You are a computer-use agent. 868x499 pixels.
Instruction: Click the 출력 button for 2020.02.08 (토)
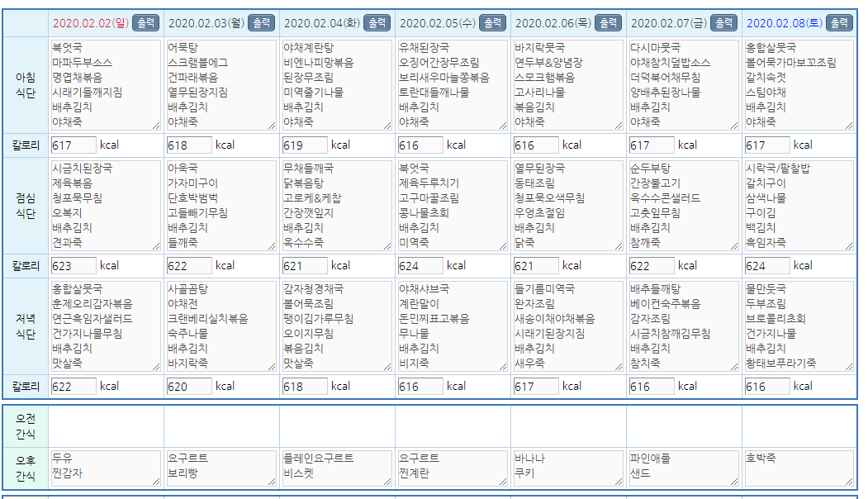839,22
